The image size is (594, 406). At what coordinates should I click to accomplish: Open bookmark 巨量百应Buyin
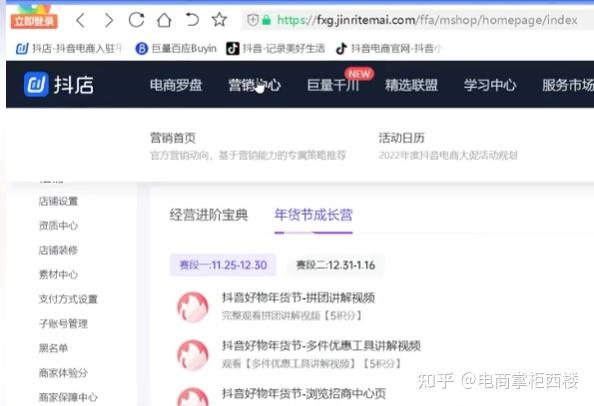[176, 48]
